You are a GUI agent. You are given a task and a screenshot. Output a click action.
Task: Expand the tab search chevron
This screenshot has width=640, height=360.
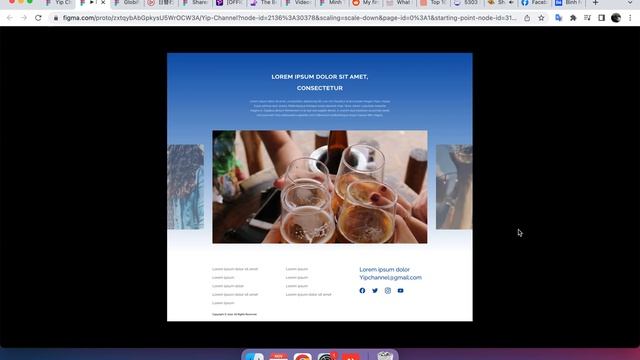coord(630,3)
